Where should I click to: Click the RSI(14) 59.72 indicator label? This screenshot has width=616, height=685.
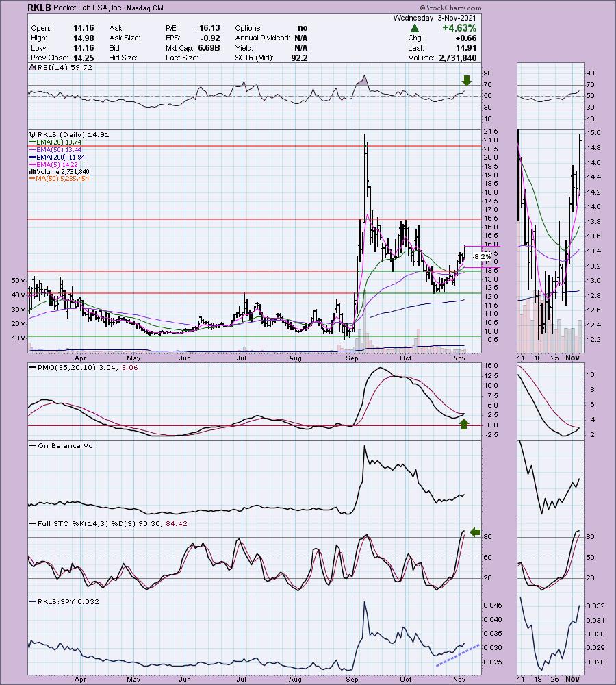(65, 67)
